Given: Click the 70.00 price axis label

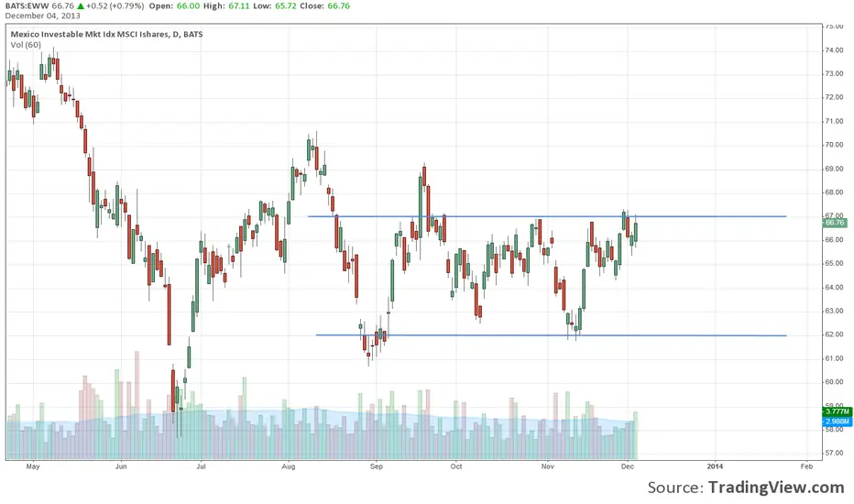Looking at the screenshot, I should pyautogui.click(x=834, y=145).
